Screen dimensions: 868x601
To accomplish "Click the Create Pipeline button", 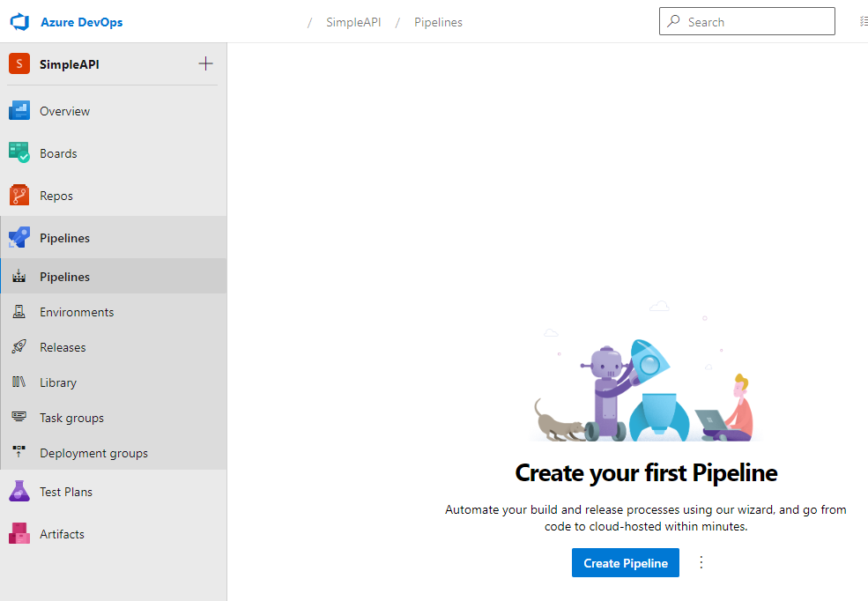I will tap(625, 563).
